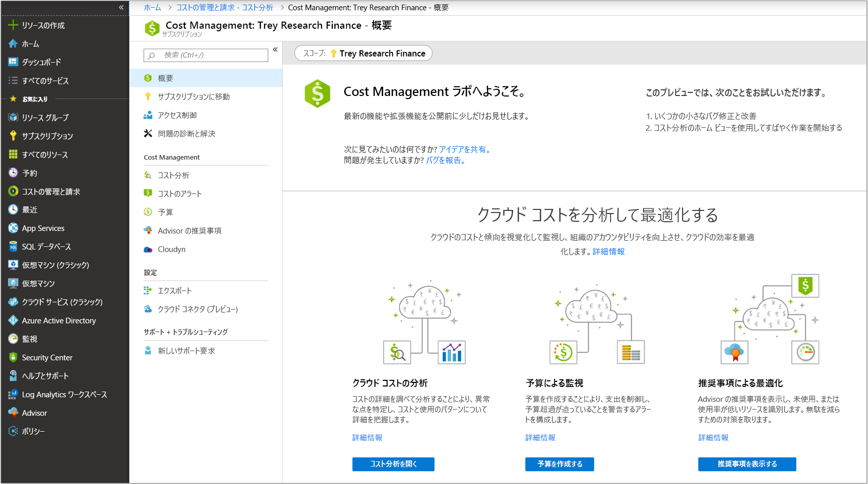This screenshot has width=868, height=484.
Task: Focus the 検索 (Ctrl+/) search box
Action: 206,55
